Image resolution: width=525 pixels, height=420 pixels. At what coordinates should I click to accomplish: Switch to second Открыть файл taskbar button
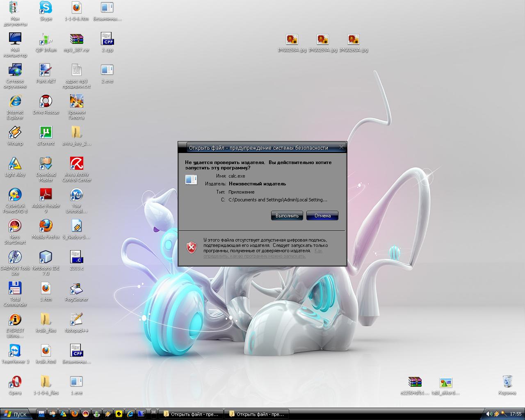pyautogui.click(x=257, y=414)
